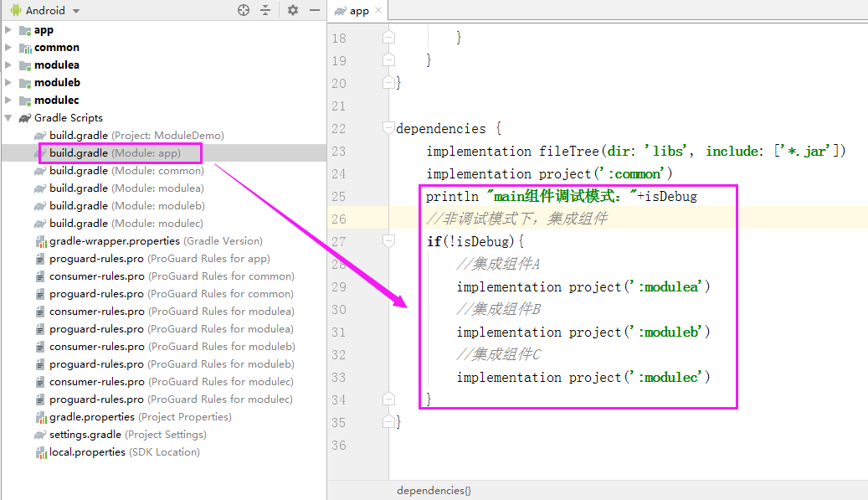
Task: Open build.gradle (Module: app)
Action: (116, 153)
